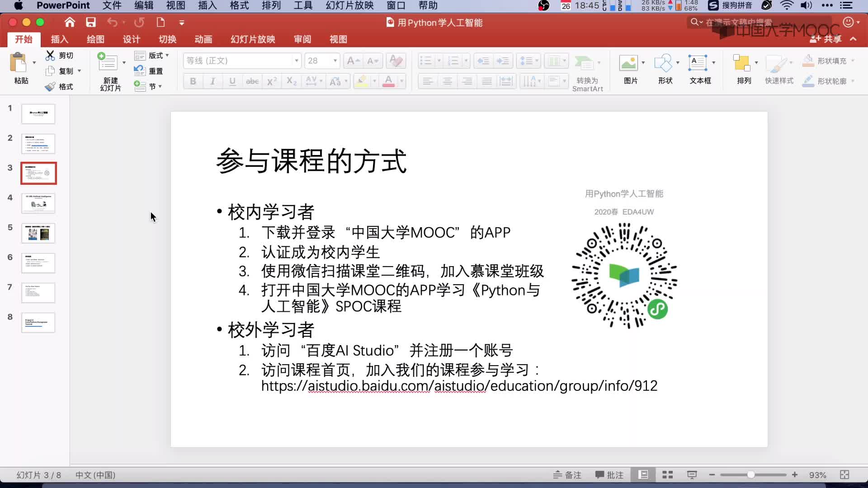
Task: Open the numbered list style dropdown arrow
Action: click(466, 61)
